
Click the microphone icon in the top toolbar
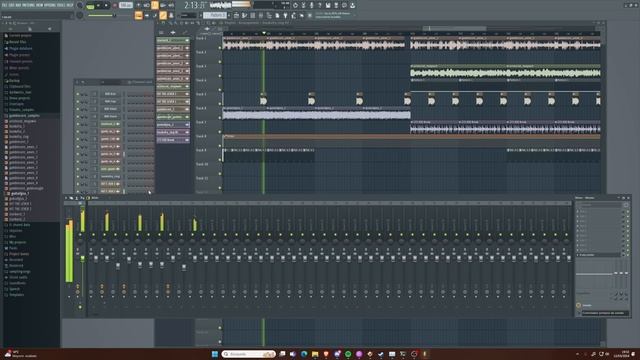(x=311, y=6)
